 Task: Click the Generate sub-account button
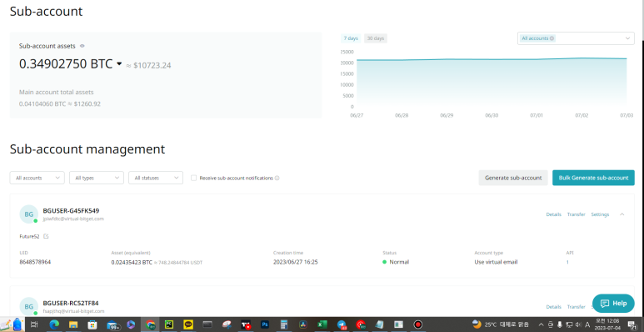(513, 178)
